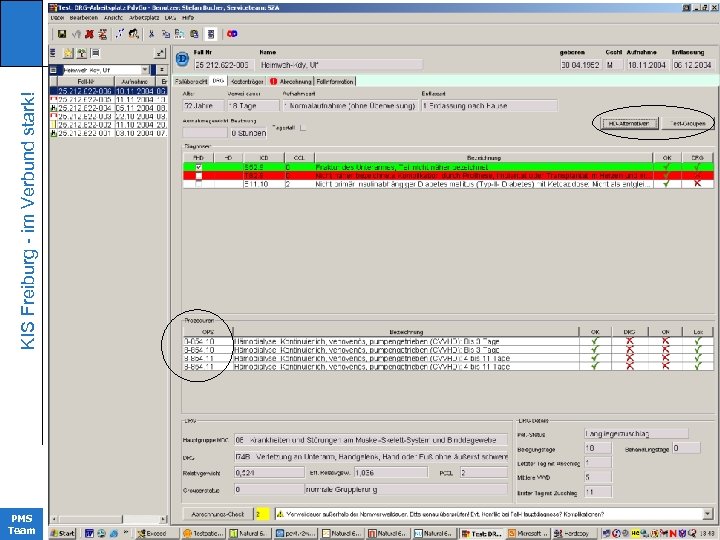
Task: Toggle the PHD checkbox in red T82.9 row
Action: coord(198,176)
